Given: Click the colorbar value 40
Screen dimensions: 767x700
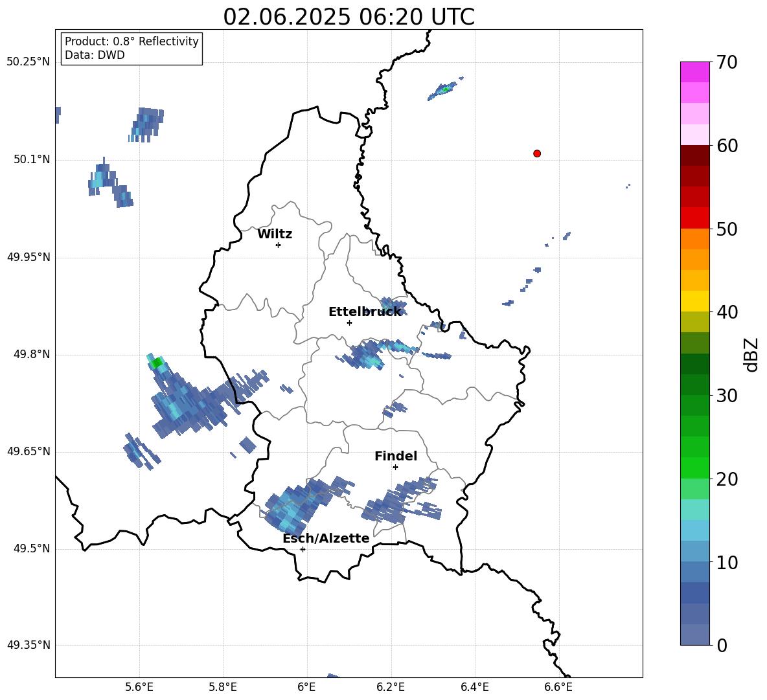Looking at the screenshot, I should (727, 312).
